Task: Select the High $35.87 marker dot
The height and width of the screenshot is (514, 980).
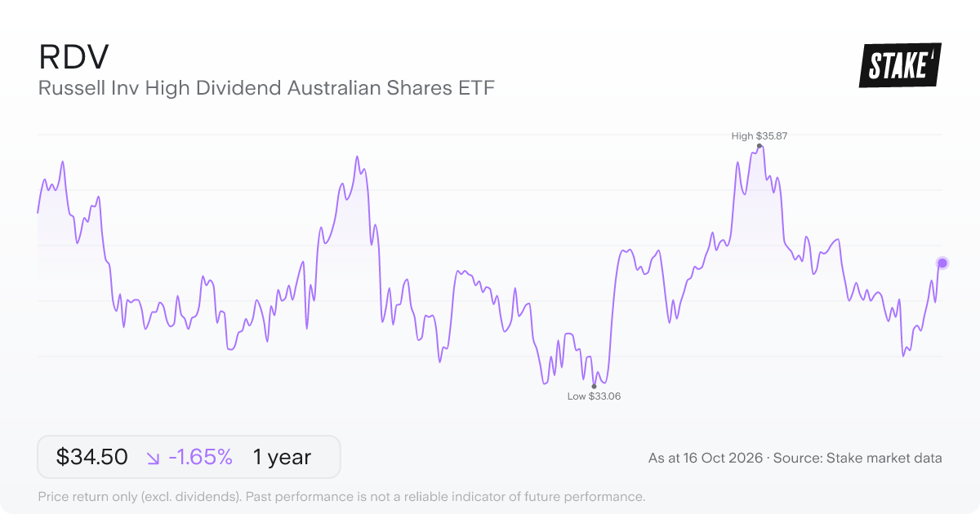Action: click(759, 146)
